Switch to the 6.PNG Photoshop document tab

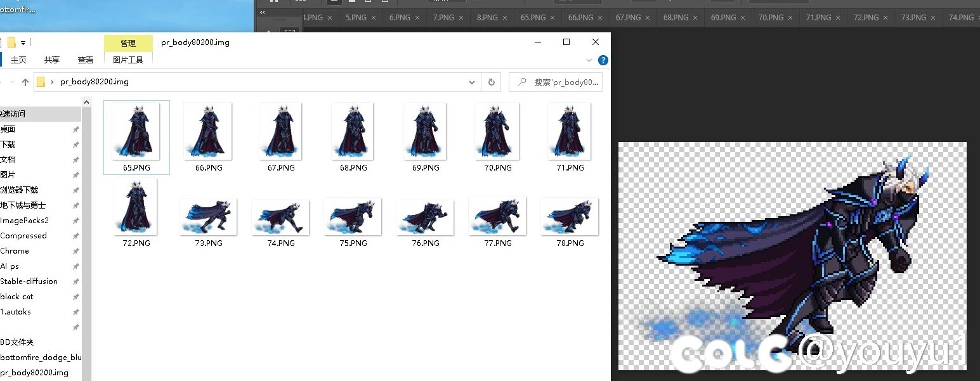coord(400,18)
